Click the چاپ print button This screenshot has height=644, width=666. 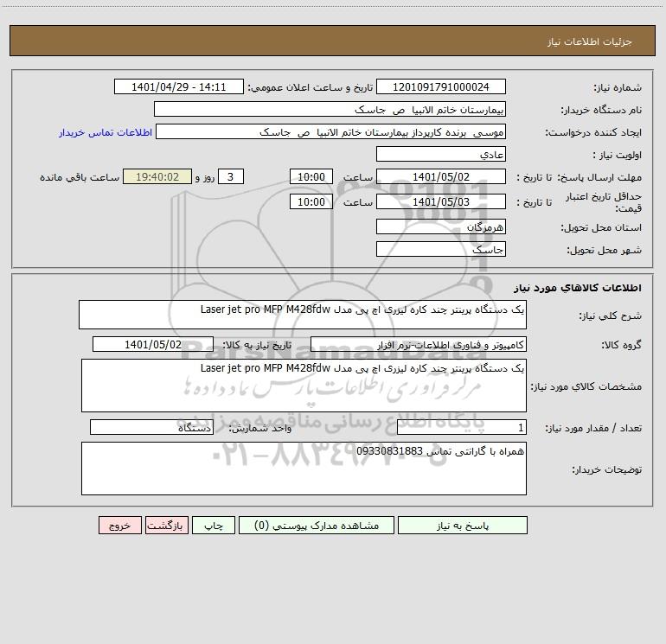click(x=214, y=525)
